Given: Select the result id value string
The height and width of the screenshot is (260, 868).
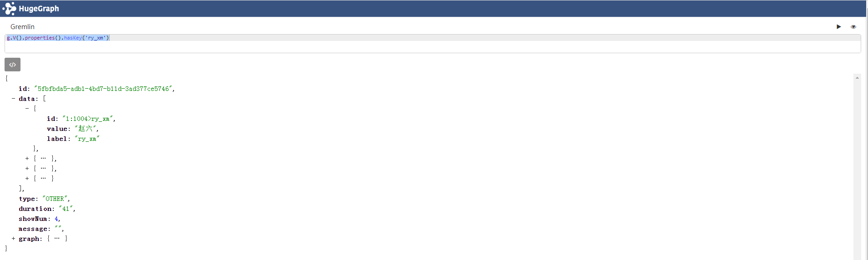Looking at the screenshot, I should coord(103,89).
